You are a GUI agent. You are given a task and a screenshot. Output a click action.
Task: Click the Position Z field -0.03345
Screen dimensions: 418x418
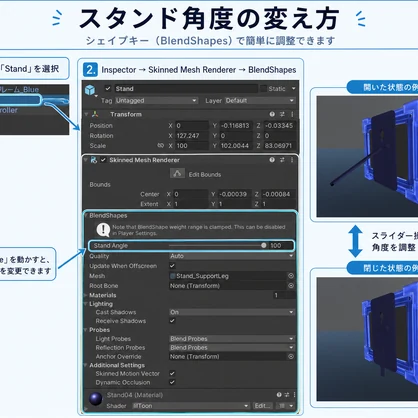[279, 126]
